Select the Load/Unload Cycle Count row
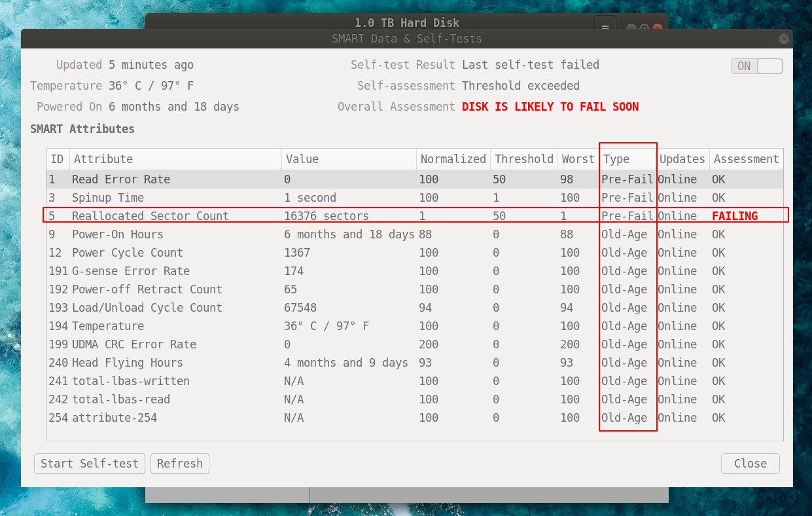The image size is (812, 516). (x=147, y=308)
